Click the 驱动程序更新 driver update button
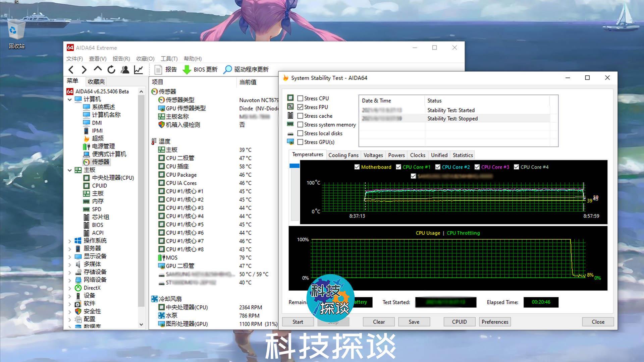Viewport: 644px width, 362px height. pyautogui.click(x=246, y=69)
